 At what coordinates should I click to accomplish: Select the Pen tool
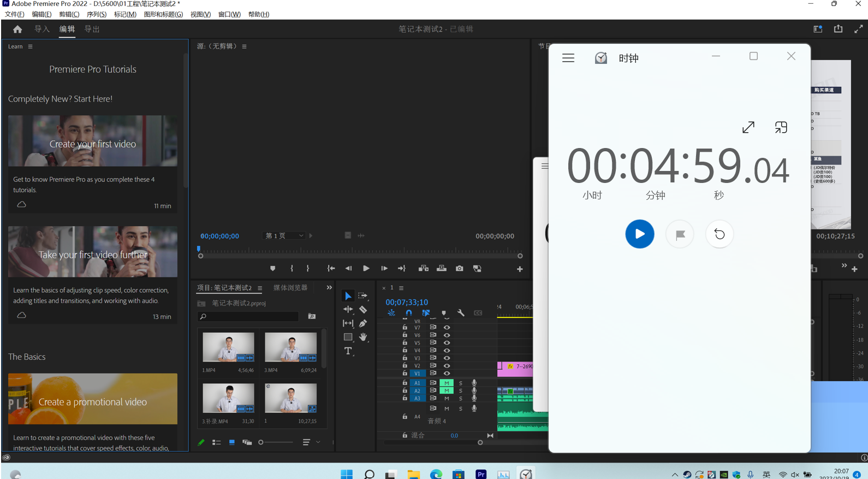363,323
